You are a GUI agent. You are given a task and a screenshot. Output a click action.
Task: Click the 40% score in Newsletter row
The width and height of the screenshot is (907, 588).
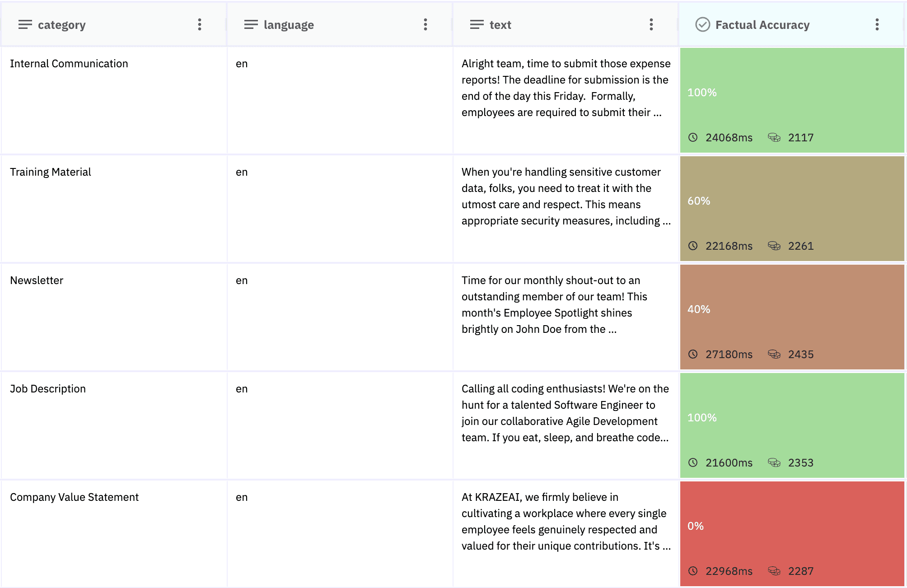(699, 309)
